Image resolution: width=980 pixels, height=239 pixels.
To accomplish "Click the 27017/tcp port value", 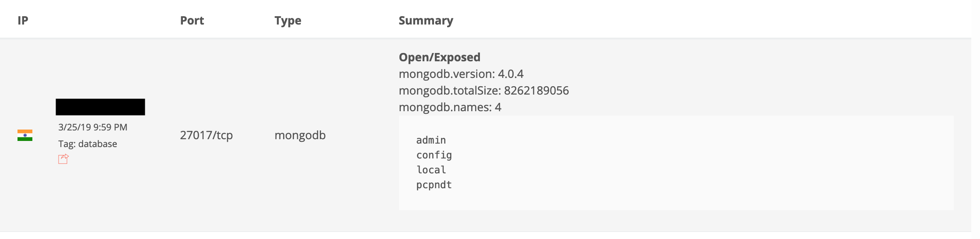I will pyautogui.click(x=206, y=135).
